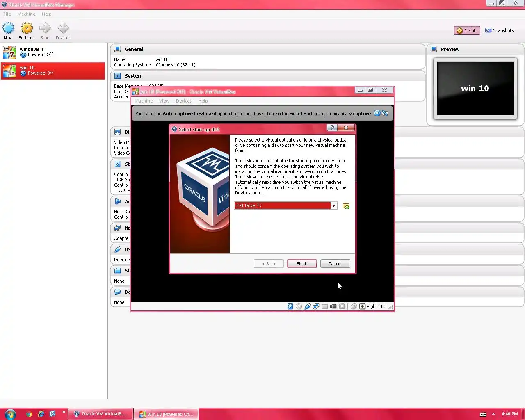Switch to Oracle VM VirtualBox taskbar button
The image size is (525, 420).
(x=100, y=414)
